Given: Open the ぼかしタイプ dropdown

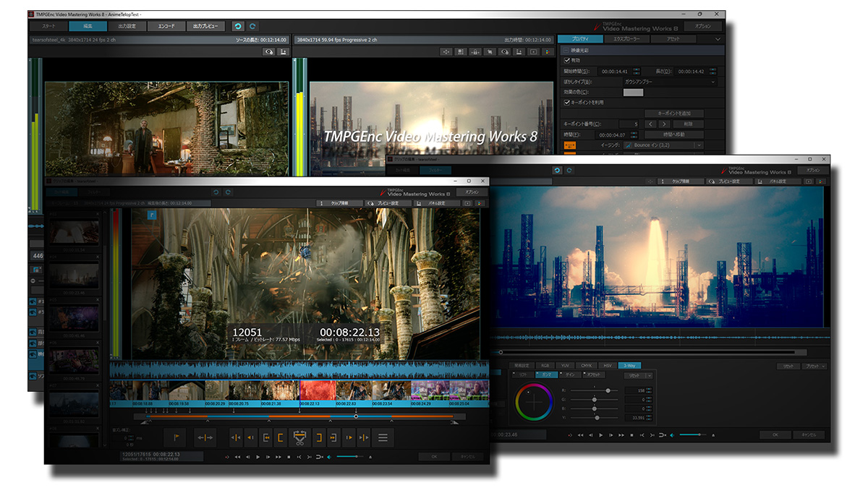Looking at the screenshot, I should click(x=669, y=82).
